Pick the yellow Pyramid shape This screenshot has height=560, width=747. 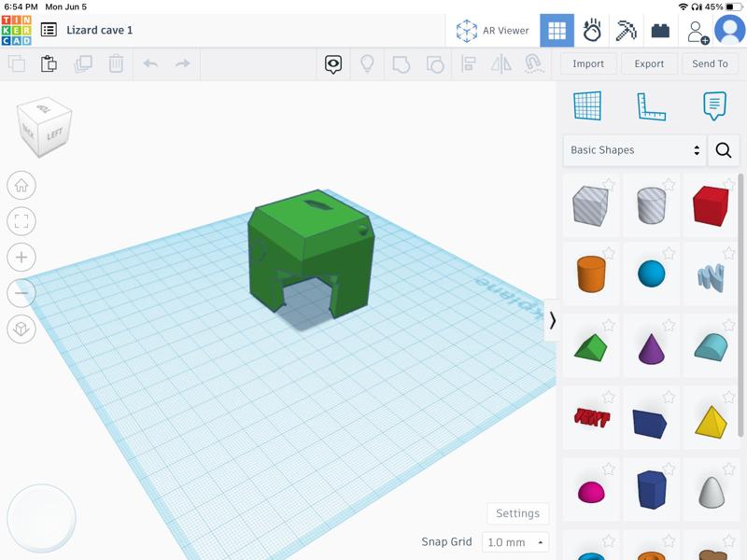pyautogui.click(x=711, y=422)
